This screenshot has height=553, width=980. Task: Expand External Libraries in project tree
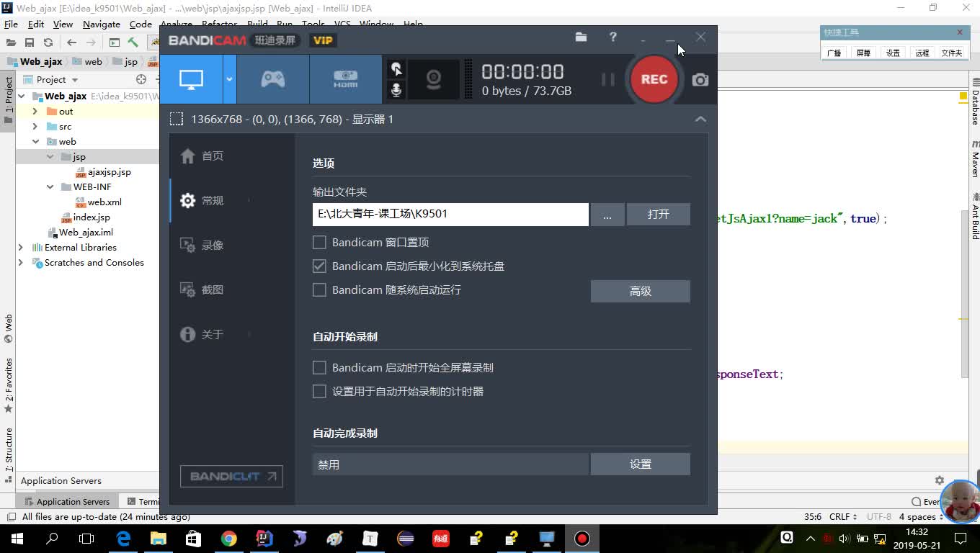point(20,248)
